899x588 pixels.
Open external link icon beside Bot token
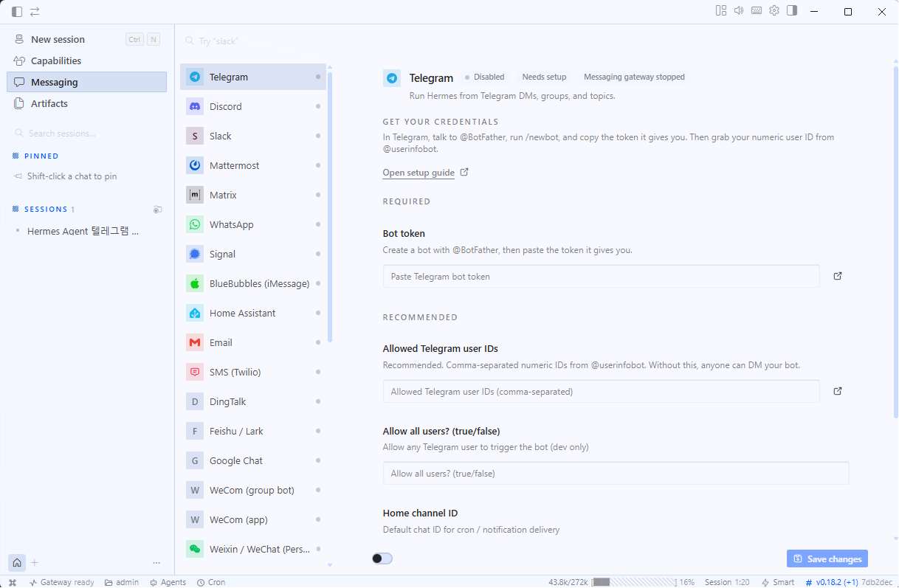pyautogui.click(x=838, y=276)
